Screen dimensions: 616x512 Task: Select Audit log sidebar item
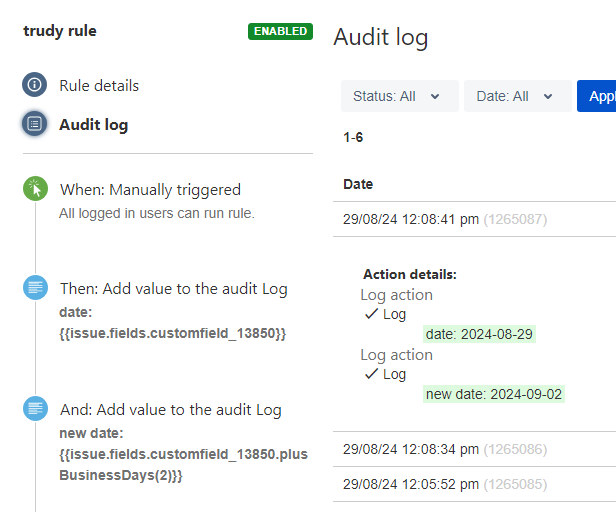(94, 125)
